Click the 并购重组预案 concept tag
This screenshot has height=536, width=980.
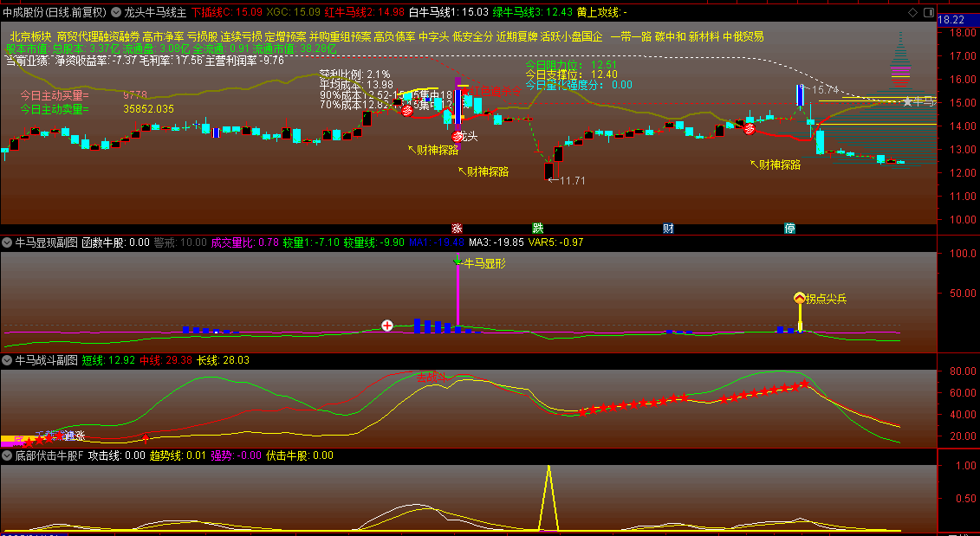[x=340, y=37]
